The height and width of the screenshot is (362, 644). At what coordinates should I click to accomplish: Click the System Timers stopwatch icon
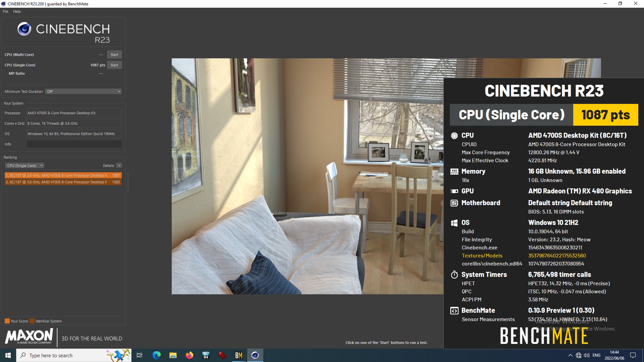click(x=454, y=275)
